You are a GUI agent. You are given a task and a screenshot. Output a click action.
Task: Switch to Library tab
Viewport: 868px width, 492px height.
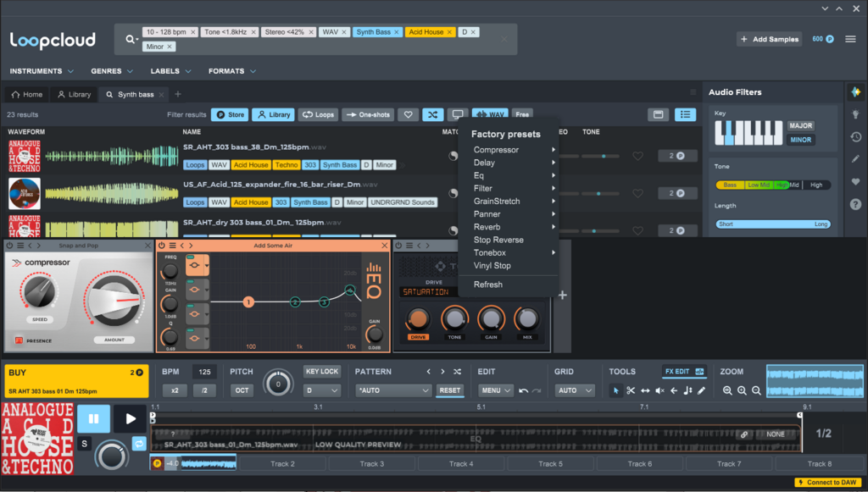coord(75,95)
